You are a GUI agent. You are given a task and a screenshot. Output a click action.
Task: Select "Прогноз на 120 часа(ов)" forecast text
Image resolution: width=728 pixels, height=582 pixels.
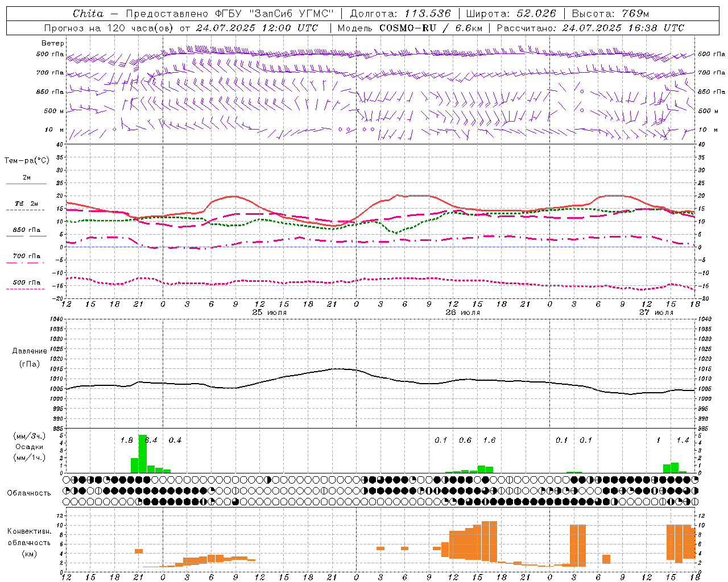[109, 28]
